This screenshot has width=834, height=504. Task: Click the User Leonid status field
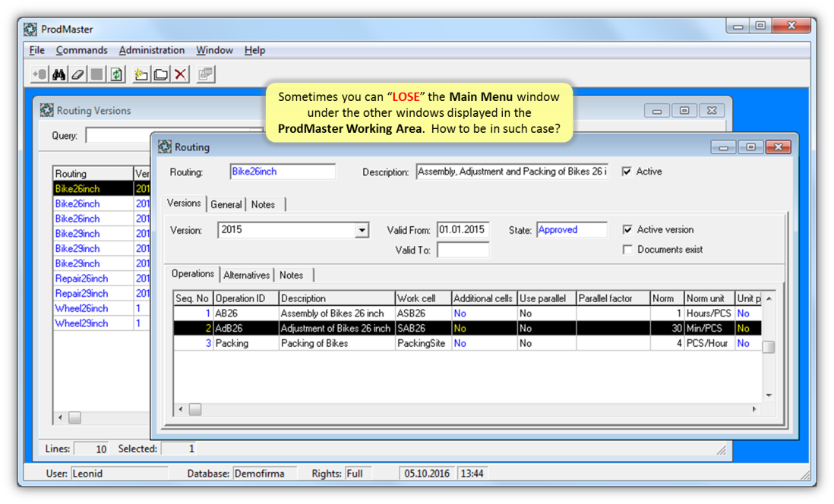click(x=119, y=473)
